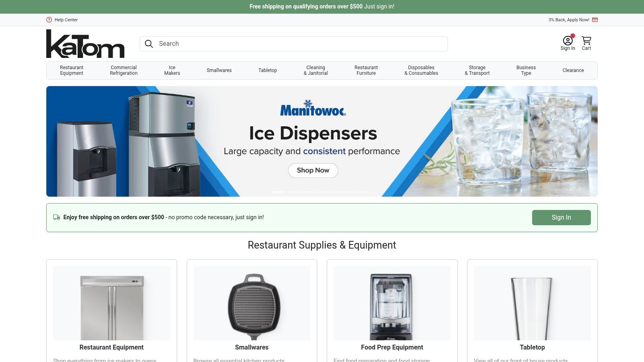Click the delivery truck icon in shipping notice

57,217
